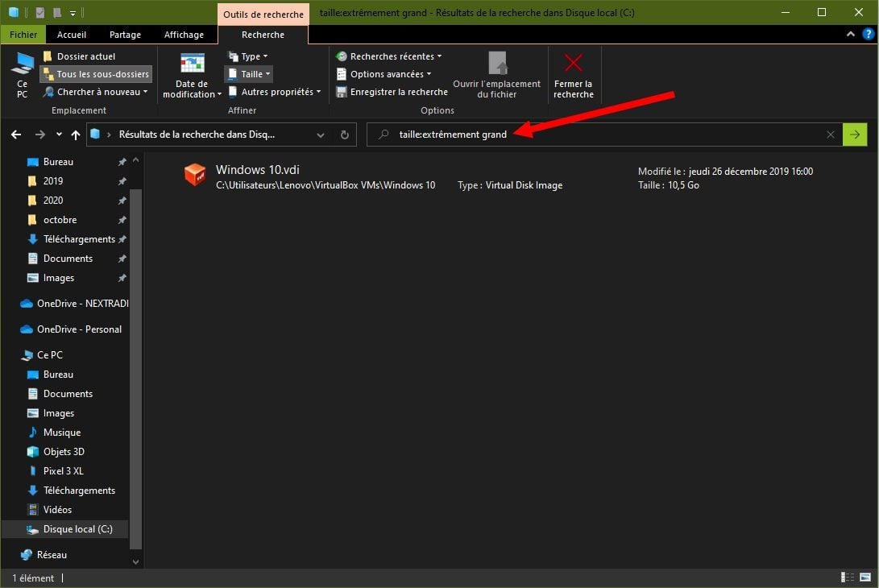Image resolution: width=879 pixels, height=588 pixels.
Task: Click pin icon next to Téléchargements
Action: click(x=122, y=239)
